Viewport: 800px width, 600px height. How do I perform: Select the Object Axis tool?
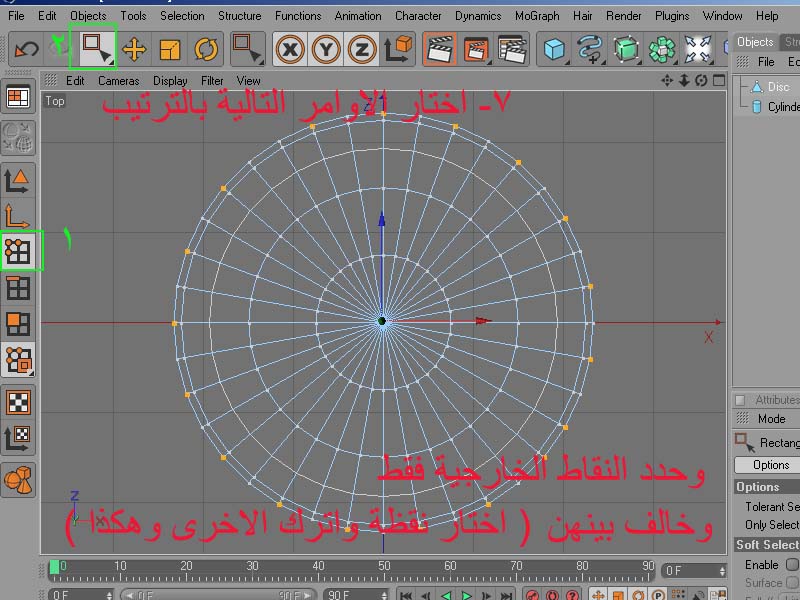[19, 216]
